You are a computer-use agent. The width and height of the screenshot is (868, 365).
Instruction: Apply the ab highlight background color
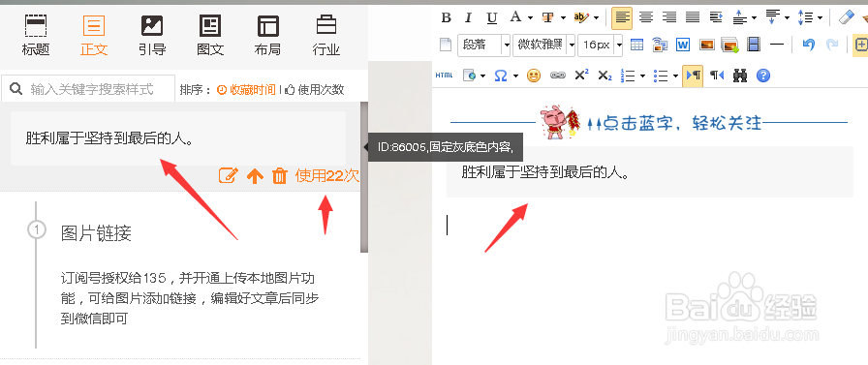pyautogui.click(x=581, y=17)
